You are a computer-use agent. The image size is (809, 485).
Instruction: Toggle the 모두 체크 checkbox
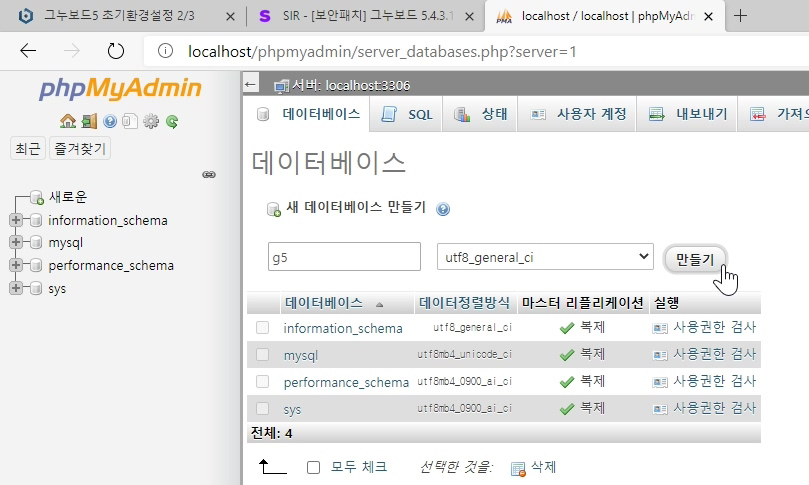(x=313, y=467)
